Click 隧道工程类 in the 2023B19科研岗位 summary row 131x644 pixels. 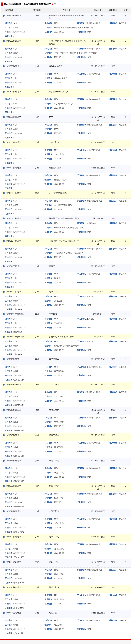coord(54,461)
